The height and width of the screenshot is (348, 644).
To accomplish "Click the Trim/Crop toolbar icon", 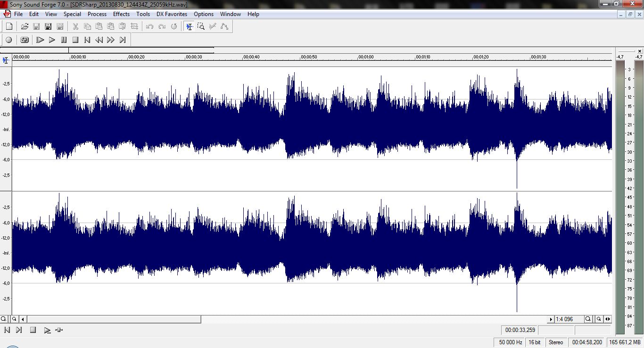I will pyautogui.click(x=134, y=26).
